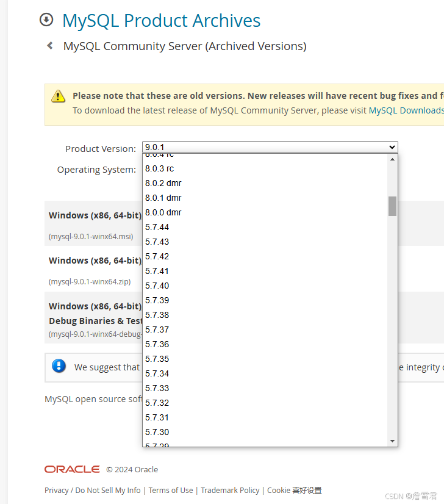
Task: Choose version 5.7.31
Action: tap(265, 417)
